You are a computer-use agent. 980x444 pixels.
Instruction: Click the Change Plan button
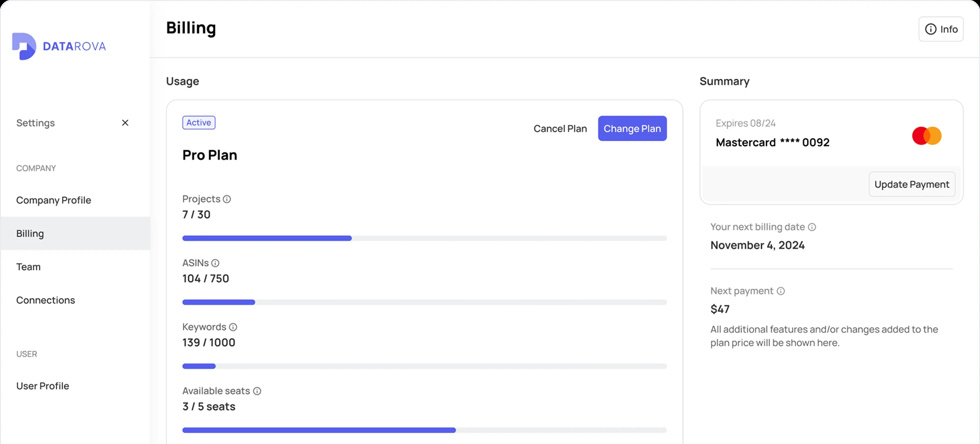point(632,128)
